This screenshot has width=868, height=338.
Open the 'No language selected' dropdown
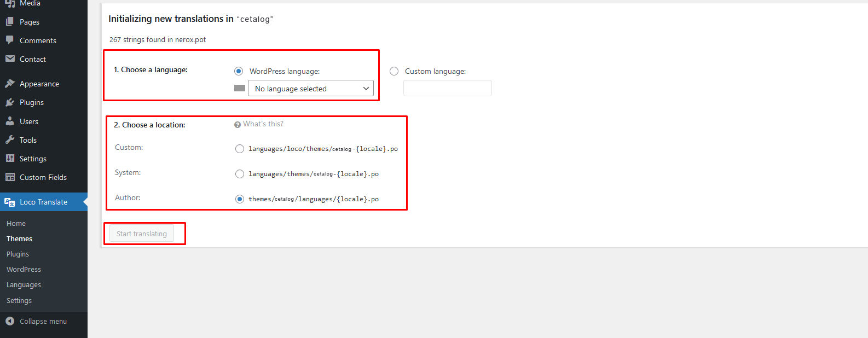pos(311,89)
